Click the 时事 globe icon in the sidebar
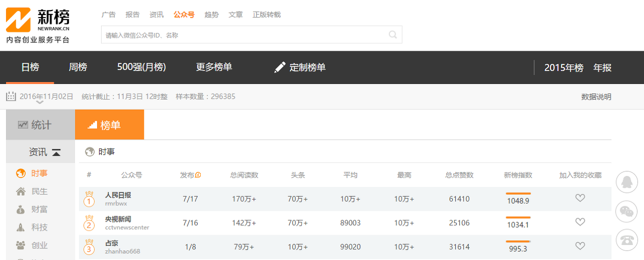The height and width of the screenshot is (260, 644). (21, 174)
